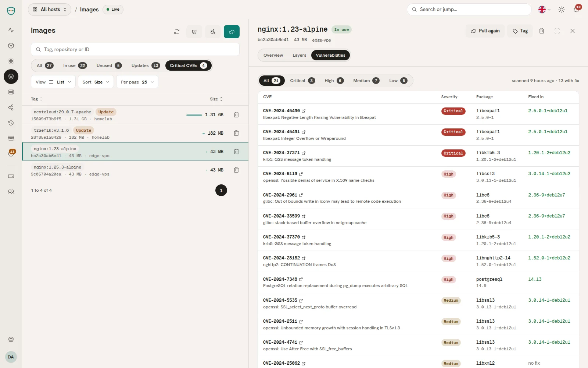Select the traefik:v3.1.6 image row
The width and height of the screenshot is (588, 368).
click(135, 133)
